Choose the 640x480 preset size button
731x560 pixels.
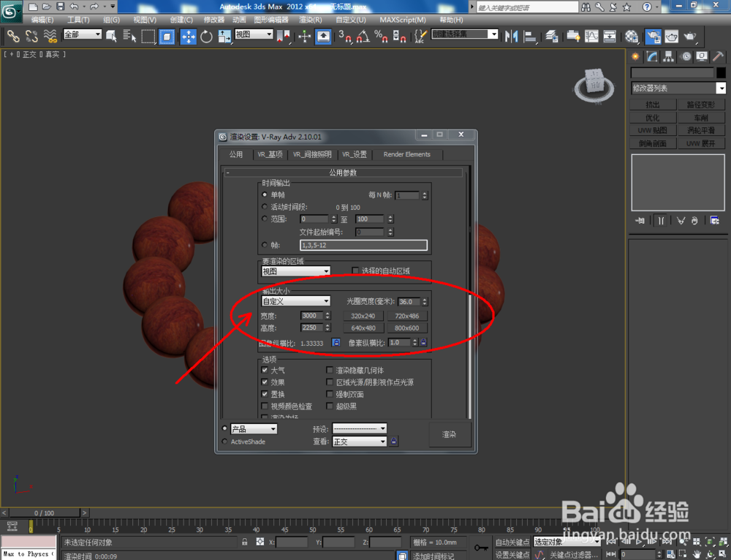coord(363,328)
